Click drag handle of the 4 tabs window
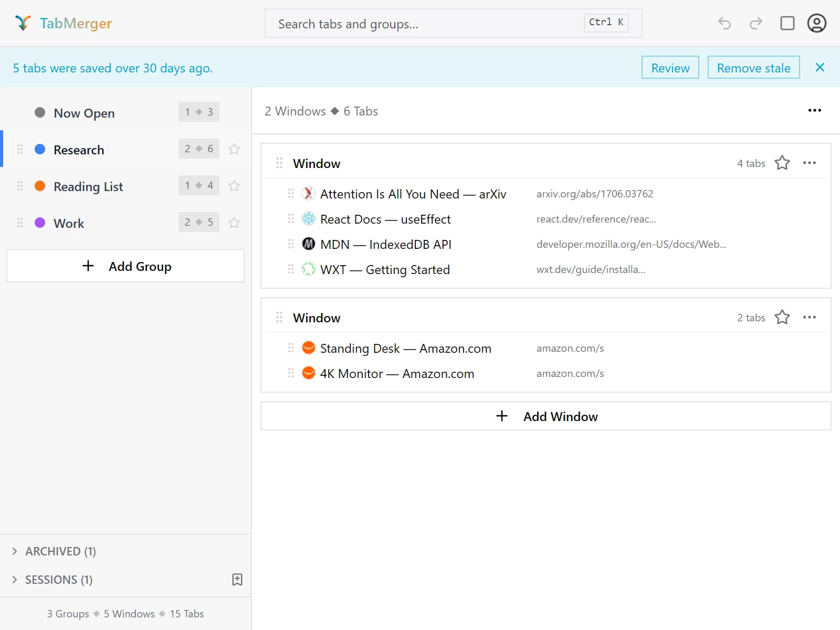840x630 pixels. [279, 163]
